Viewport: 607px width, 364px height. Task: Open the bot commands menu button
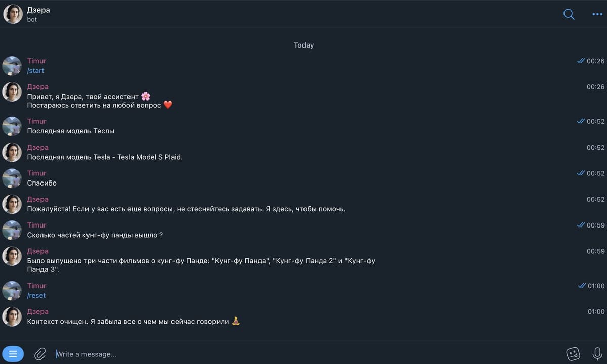click(13, 354)
